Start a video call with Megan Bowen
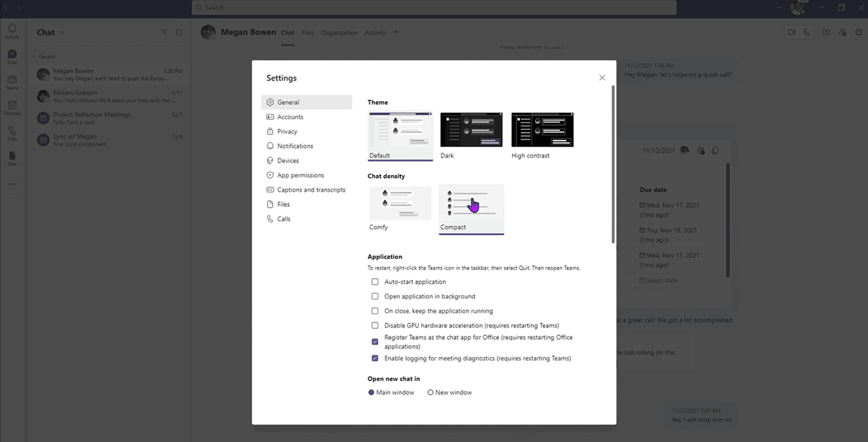The width and height of the screenshot is (868, 442). [x=792, y=32]
